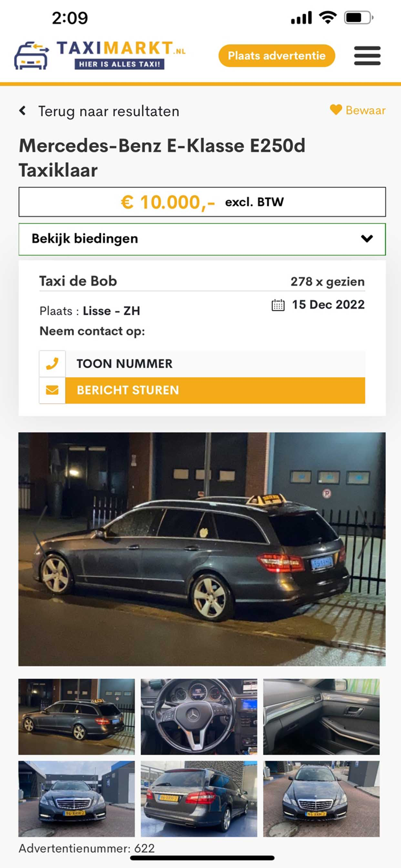Open the hamburger menu icon
This screenshot has width=401, height=868.
367,56
